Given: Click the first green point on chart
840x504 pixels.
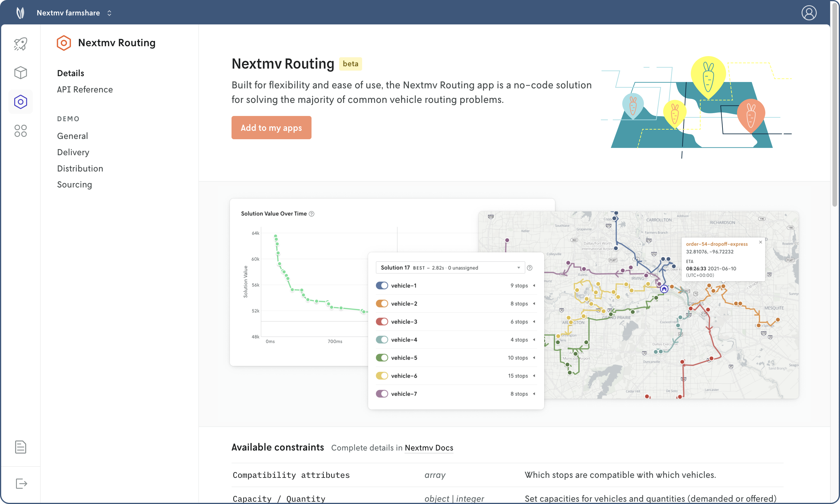Looking at the screenshot, I should 275,236.
